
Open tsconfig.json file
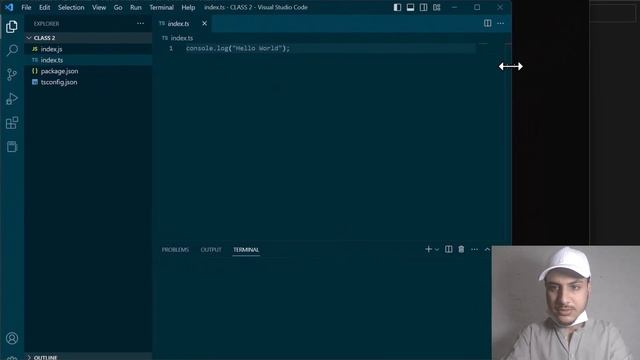(88, 82)
